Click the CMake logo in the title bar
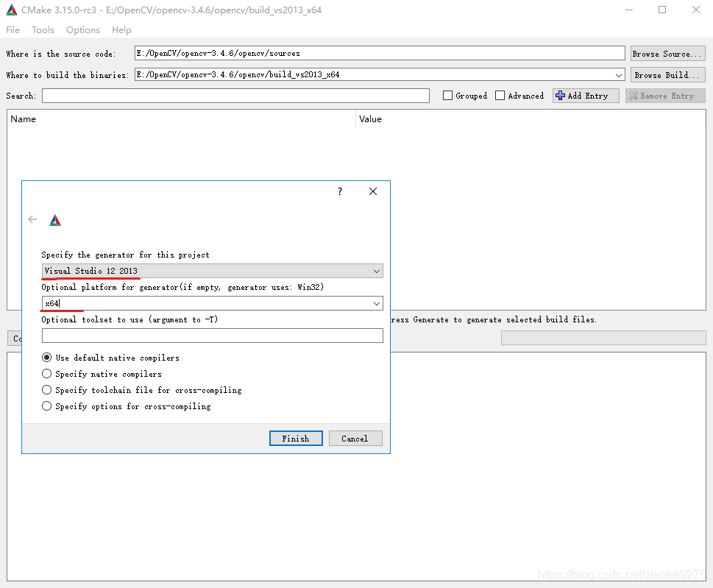This screenshot has height=588, width=713. tap(12, 10)
